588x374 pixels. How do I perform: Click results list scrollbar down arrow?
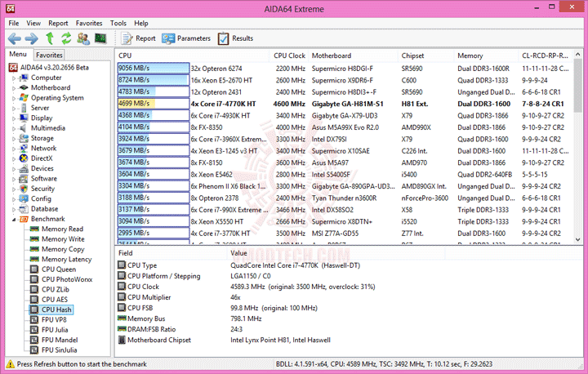[x=577, y=239]
